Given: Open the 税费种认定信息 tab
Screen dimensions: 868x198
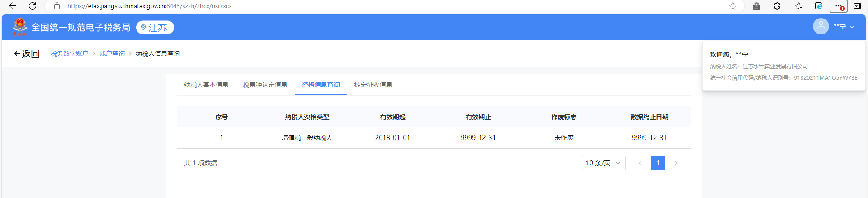Looking at the screenshot, I should 265,85.
